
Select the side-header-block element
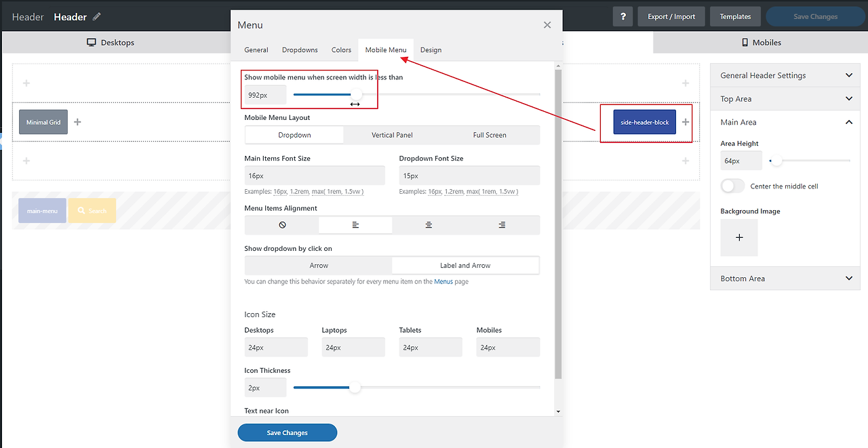[645, 122]
